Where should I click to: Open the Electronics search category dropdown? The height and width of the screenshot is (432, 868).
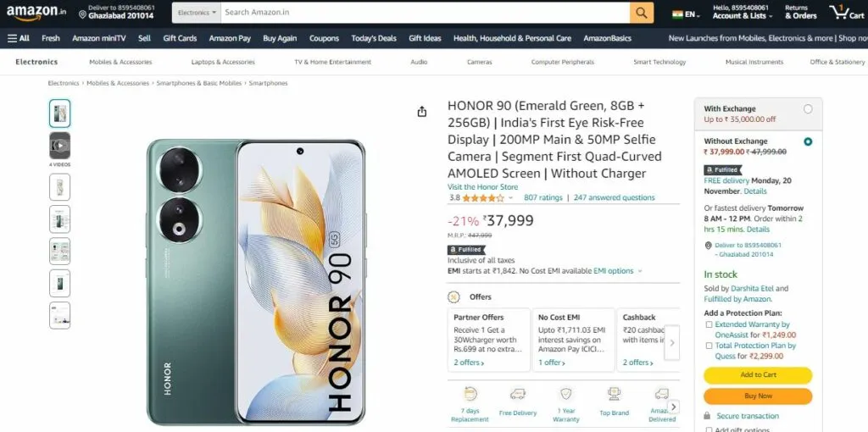tap(197, 12)
